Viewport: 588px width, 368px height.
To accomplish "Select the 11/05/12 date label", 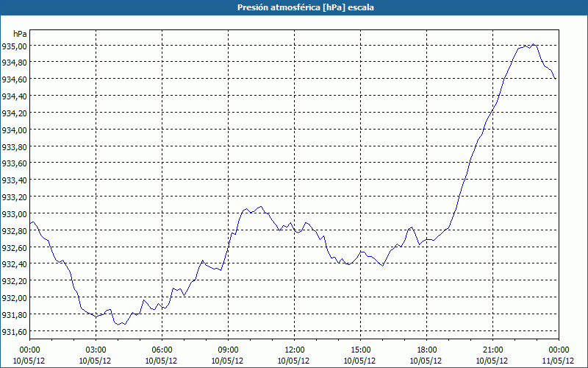I will (x=559, y=361).
